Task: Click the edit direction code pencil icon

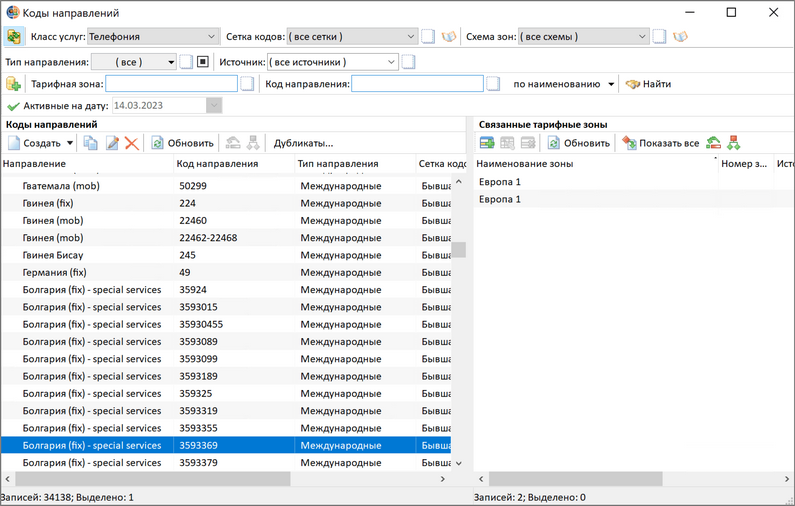Action: 112,143
